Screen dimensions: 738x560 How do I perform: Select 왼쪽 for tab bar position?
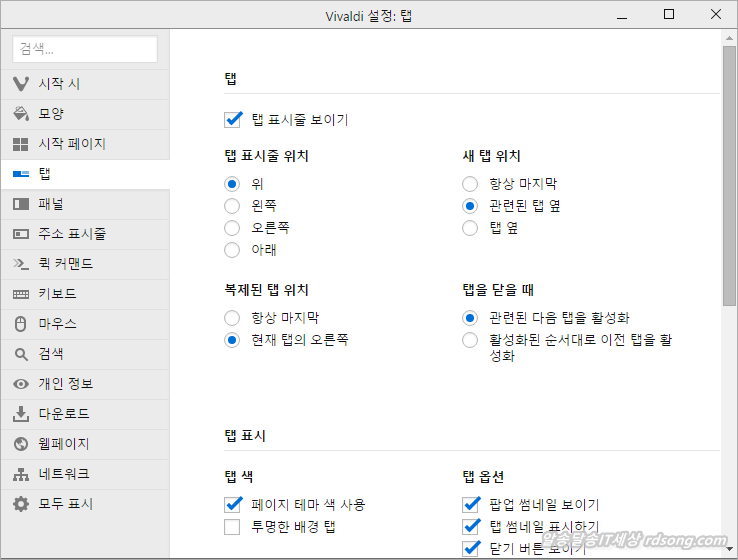pos(233,206)
